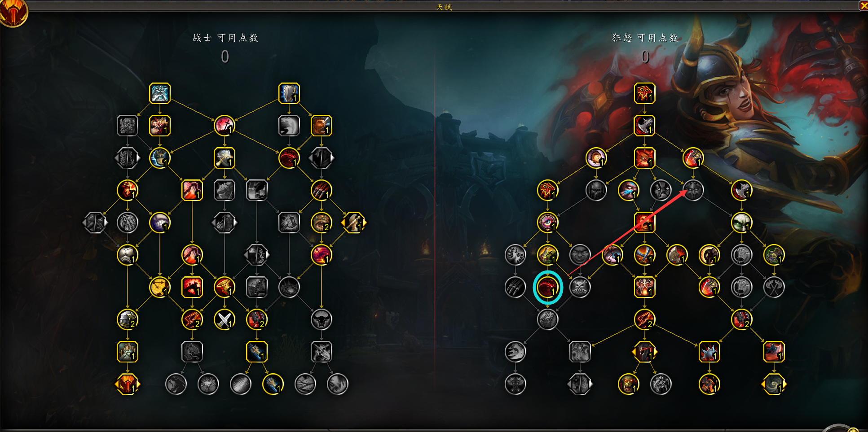Image resolution: width=868 pixels, height=432 pixels.
Task: Select the cyan-circled red swirl talent
Action: pyautogui.click(x=547, y=287)
